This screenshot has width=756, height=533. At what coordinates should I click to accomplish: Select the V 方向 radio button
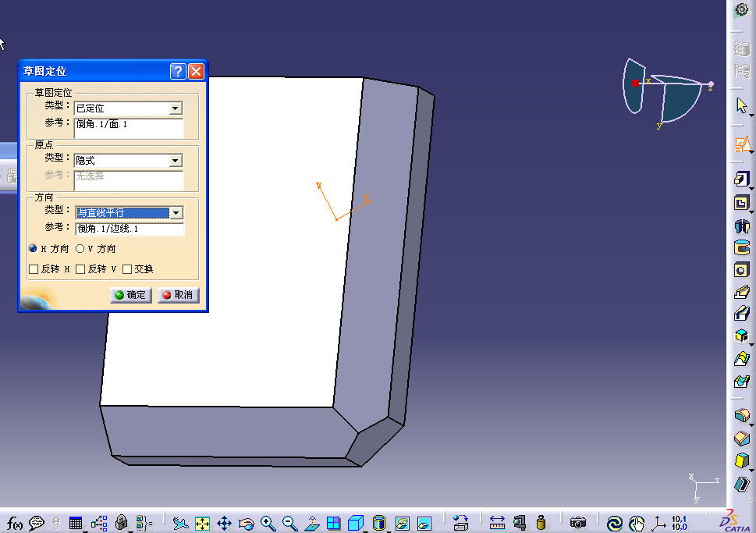pyautogui.click(x=80, y=248)
